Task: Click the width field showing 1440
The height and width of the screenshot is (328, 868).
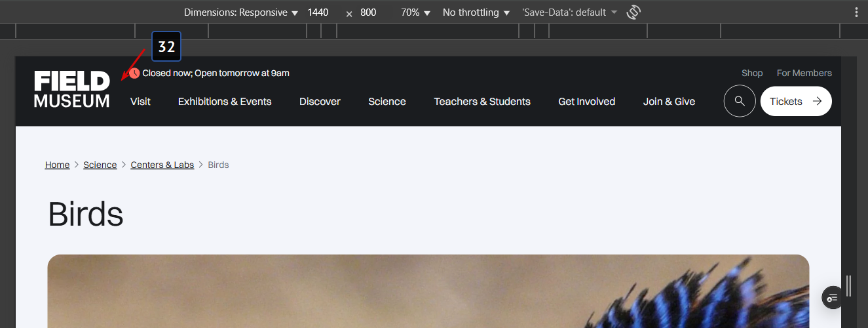Action: (318, 12)
